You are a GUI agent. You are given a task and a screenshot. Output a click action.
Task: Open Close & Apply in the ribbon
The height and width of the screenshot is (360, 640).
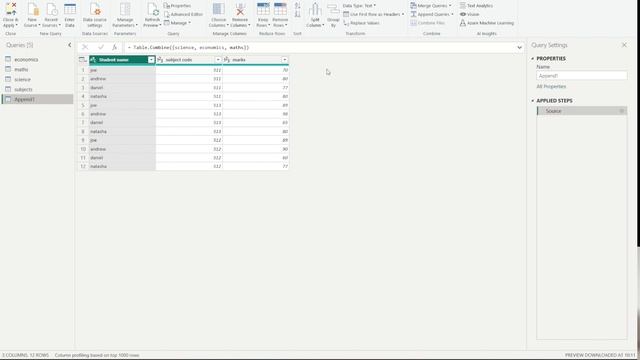click(10, 14)
